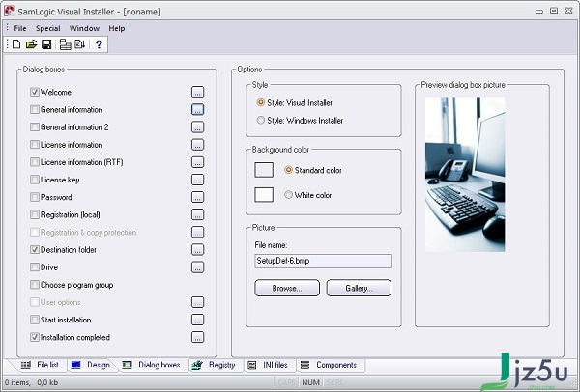
Task: Open the Components tab
Action: point(329,365)
